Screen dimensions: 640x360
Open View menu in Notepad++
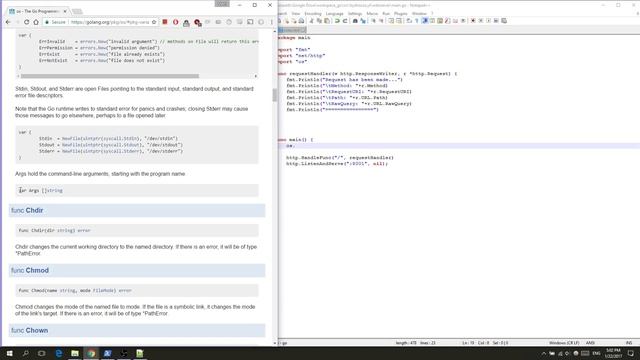[x=296, y=13]
